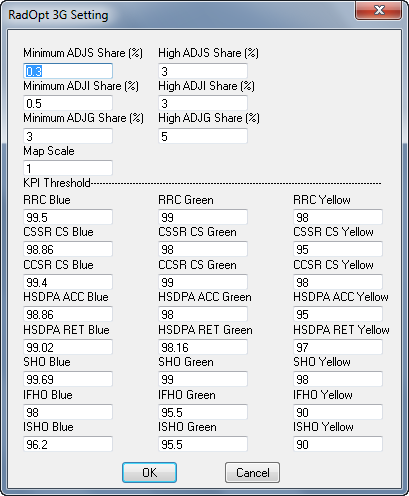Image resolution: width=409 pixels, height=496 pixels.
Task: Click the HSDPA ACC Green field
Action: 203,314
